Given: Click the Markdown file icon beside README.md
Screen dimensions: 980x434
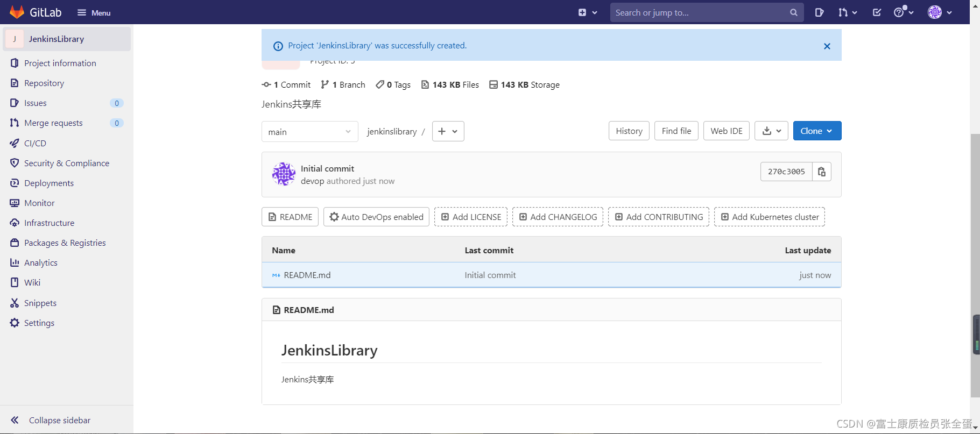Looking at the screenshot, I should 276,275.
